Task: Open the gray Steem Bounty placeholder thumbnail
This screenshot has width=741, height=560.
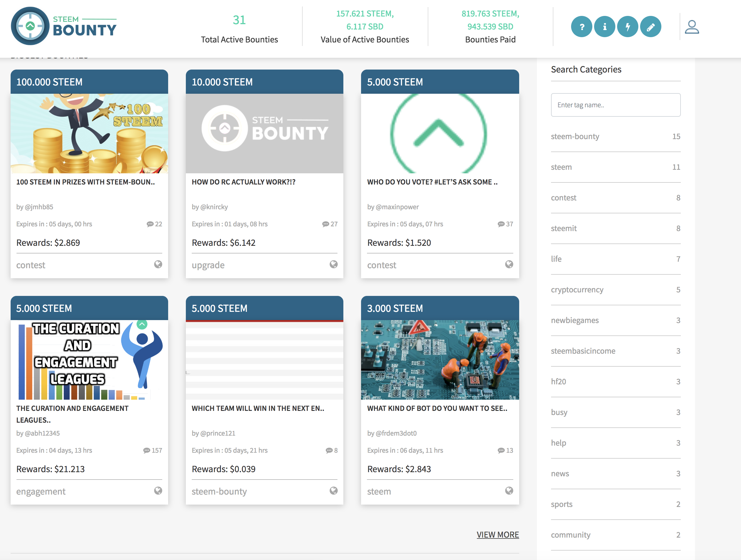Action: pyautogui.click(x=265, y=133)
